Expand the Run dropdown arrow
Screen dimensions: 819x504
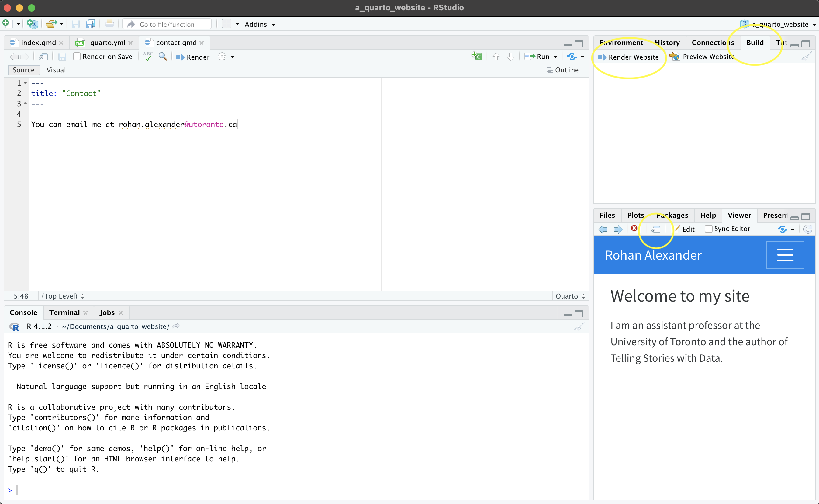coord(555,57)
